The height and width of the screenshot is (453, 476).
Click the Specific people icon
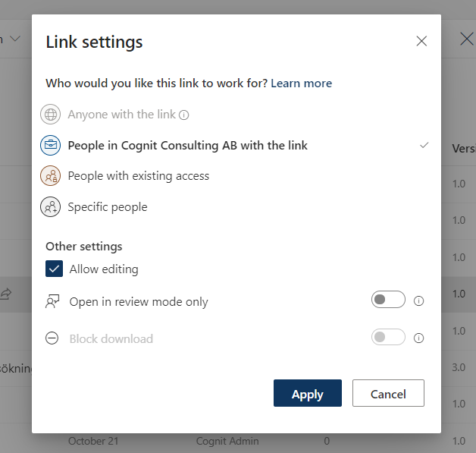point(51,207)
